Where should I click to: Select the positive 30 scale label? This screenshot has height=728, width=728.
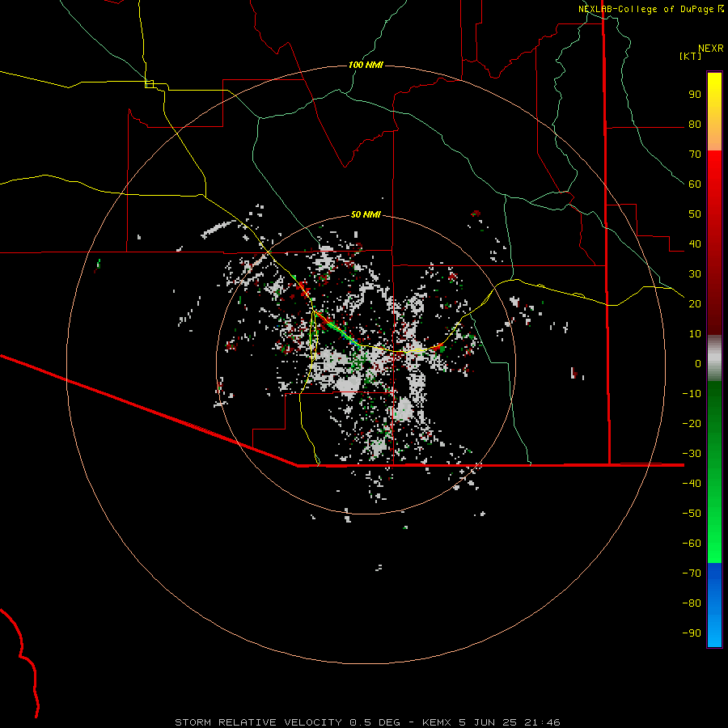tap(695, 274)
